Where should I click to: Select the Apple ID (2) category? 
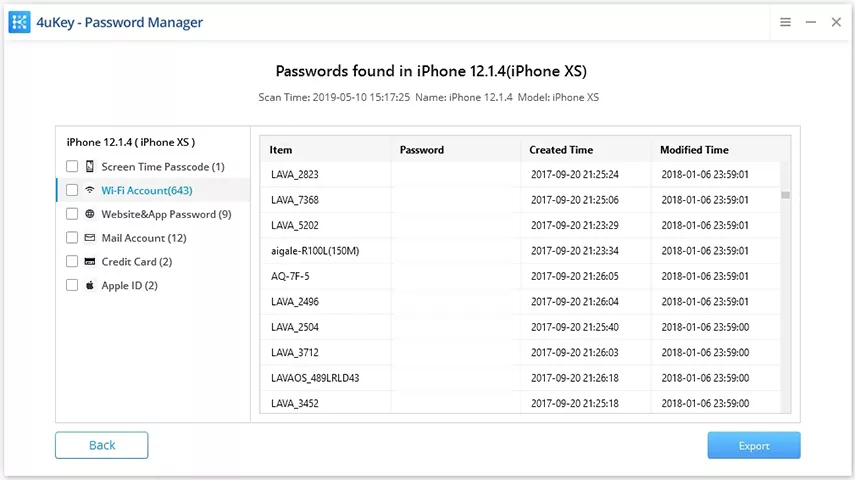click(x=129, y=285)
